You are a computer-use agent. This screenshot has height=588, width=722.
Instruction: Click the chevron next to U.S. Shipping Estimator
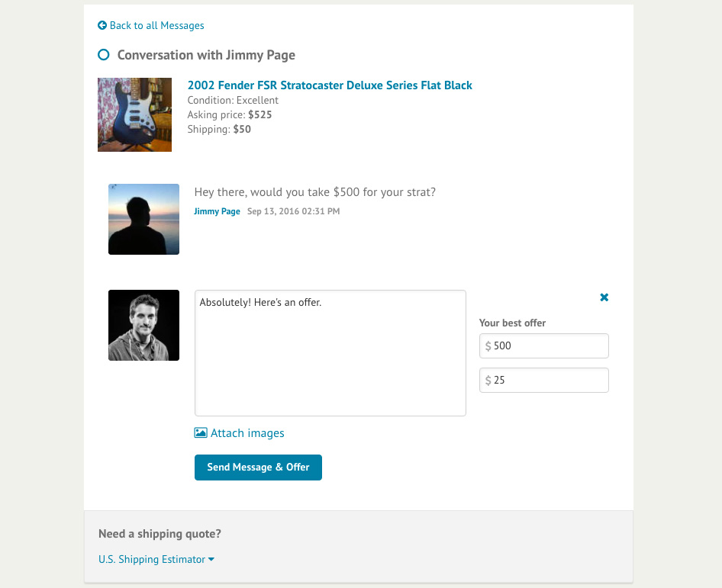[x=211, y=558]
